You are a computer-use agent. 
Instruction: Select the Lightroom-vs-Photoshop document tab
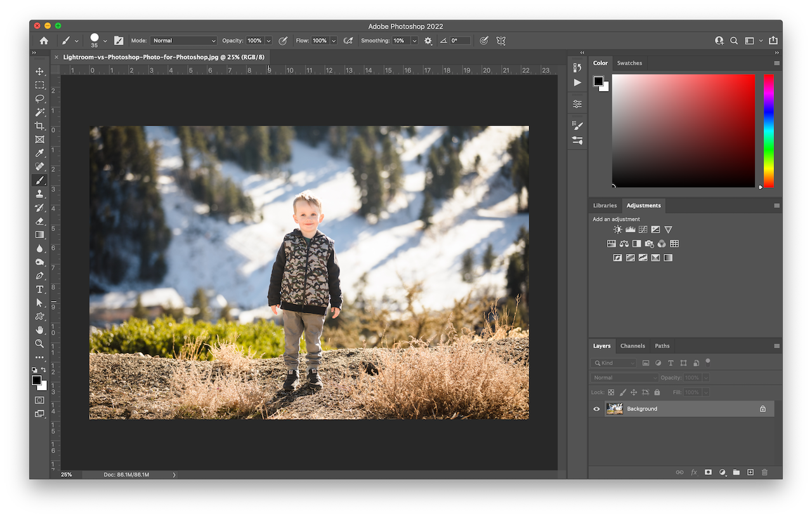click(164, 57)
